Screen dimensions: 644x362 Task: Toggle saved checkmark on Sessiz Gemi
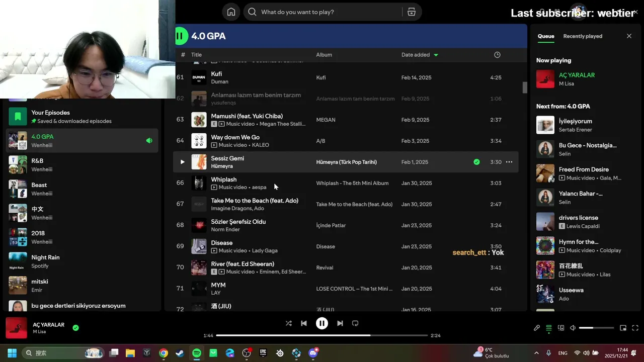click(476, 162)
